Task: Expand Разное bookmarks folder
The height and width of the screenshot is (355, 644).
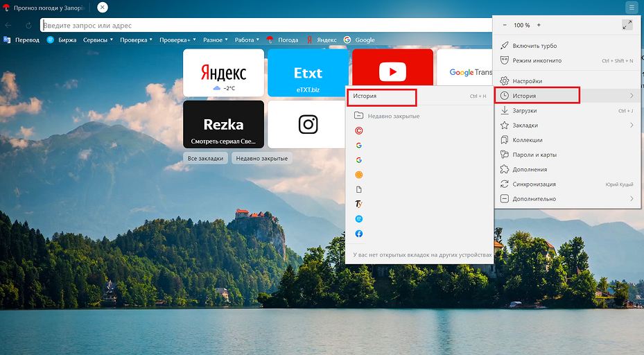Action: 215,40
